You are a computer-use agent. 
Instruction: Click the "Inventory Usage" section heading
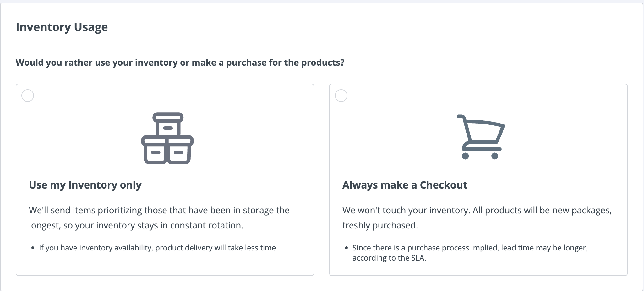click(62, 27)
